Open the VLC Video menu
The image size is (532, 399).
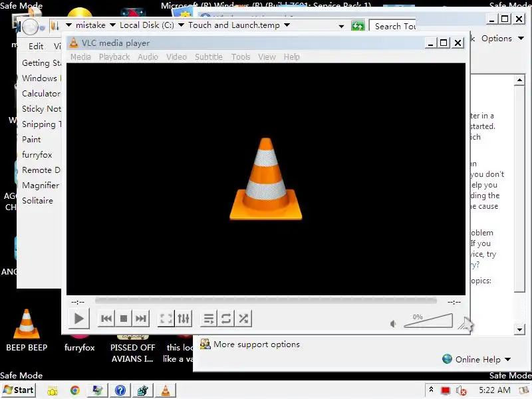pyautogui.click(x=176, y=57)
